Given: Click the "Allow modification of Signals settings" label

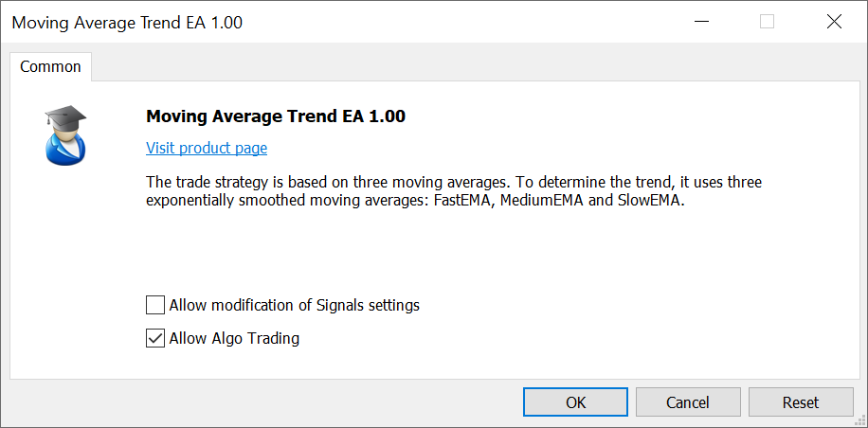Looking at the screenshot, I should [294, 305].
